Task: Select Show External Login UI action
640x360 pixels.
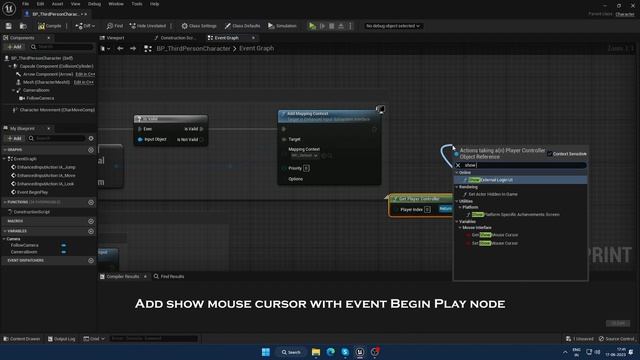Action: pyautogui.click(x=520, y=180)
